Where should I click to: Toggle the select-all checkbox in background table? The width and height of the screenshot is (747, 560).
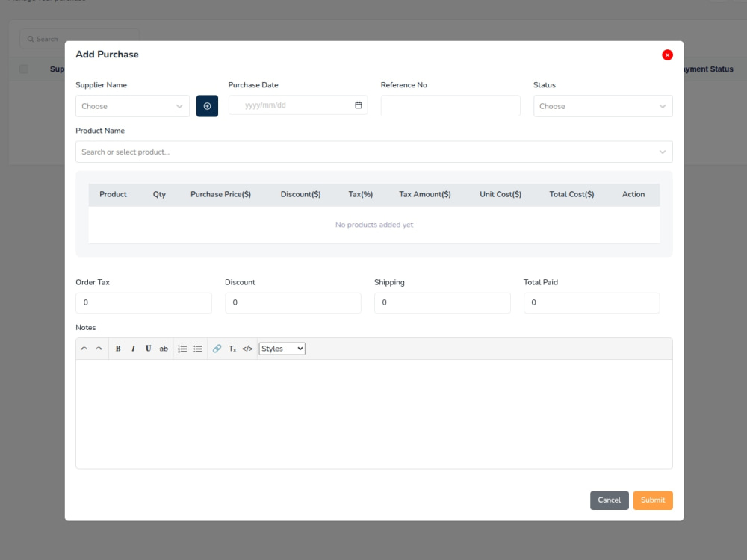pyautogui.click(x=24, y=69)
